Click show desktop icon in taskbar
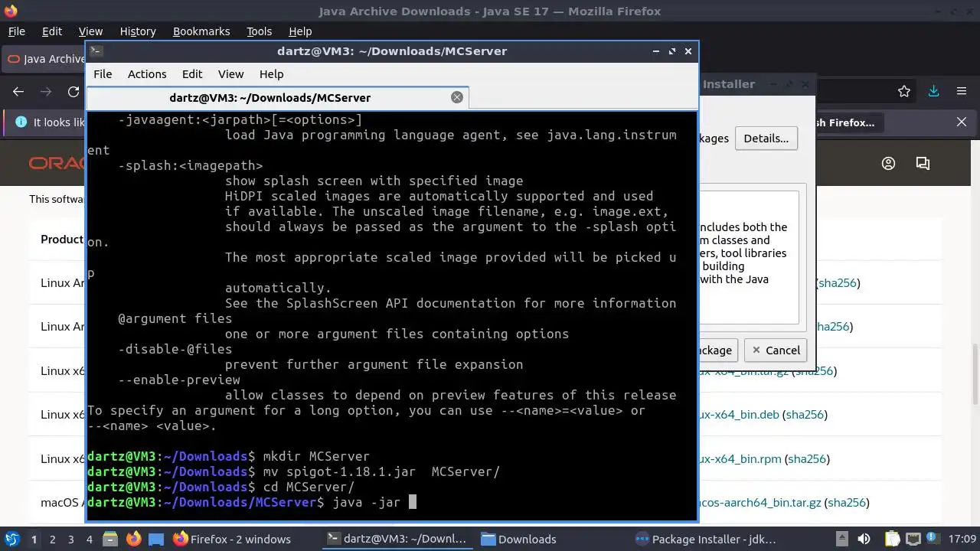 tap(156, 540)
